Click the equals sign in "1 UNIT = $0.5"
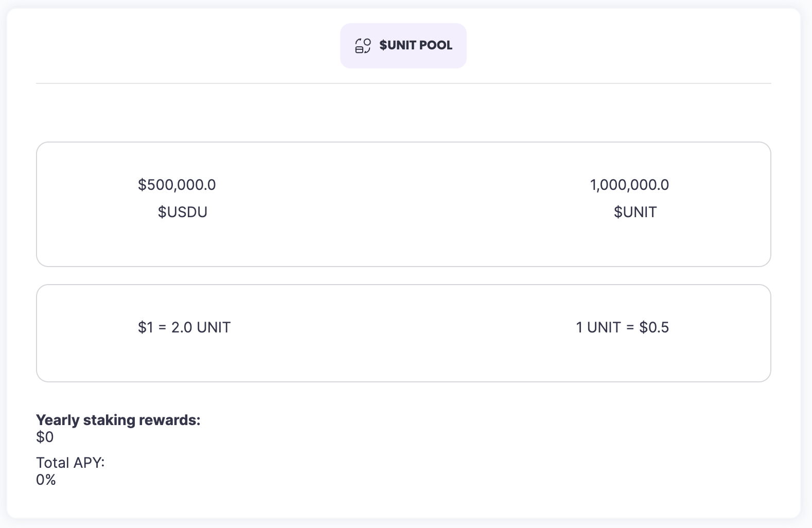 (x=630, y=328)
